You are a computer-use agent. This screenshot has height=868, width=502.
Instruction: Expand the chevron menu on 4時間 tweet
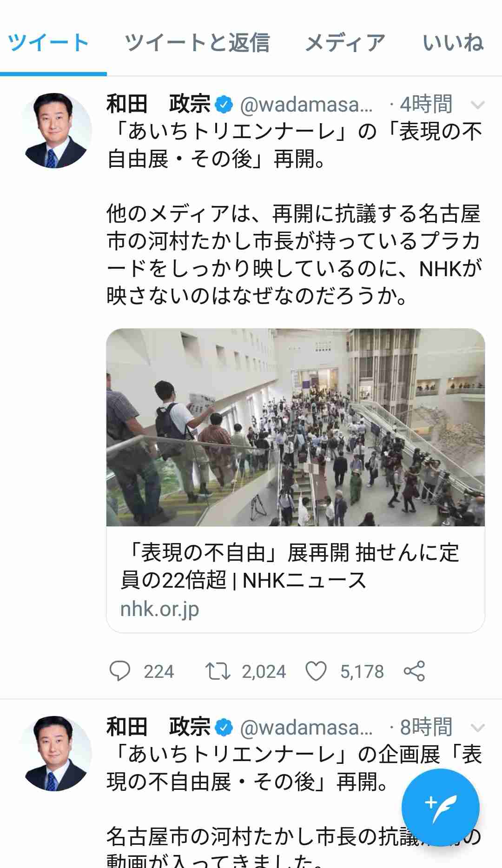(x=478, y=105)
